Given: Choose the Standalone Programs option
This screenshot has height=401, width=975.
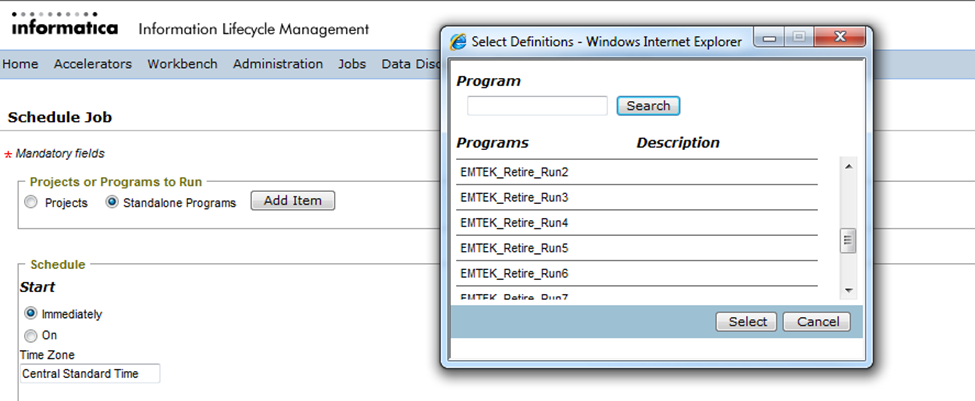Looking at the screenshot, I should pos(112,202).
